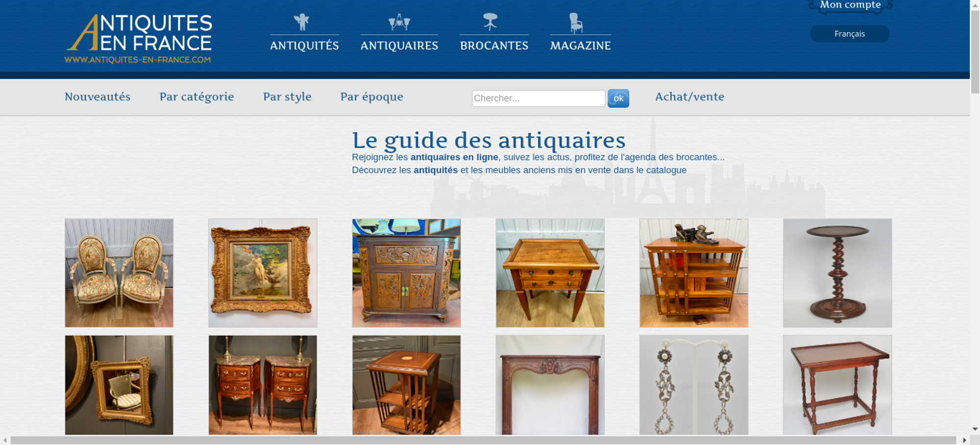Click the scrollbar down arrow
This screenshot has width=980, height=445.
click(x=975, y=429)
